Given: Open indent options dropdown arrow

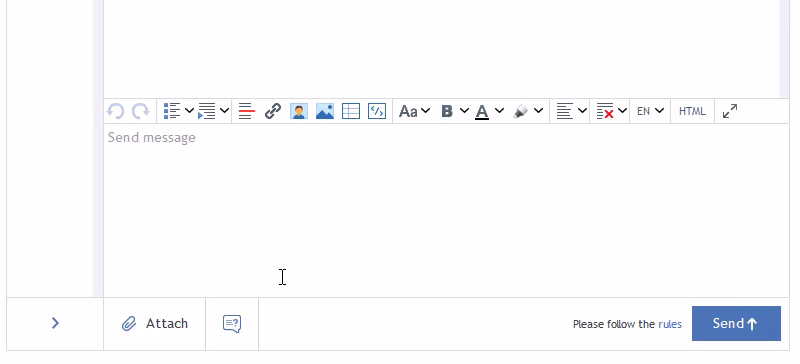Looking at the screenshot, I should coord(224,110).
